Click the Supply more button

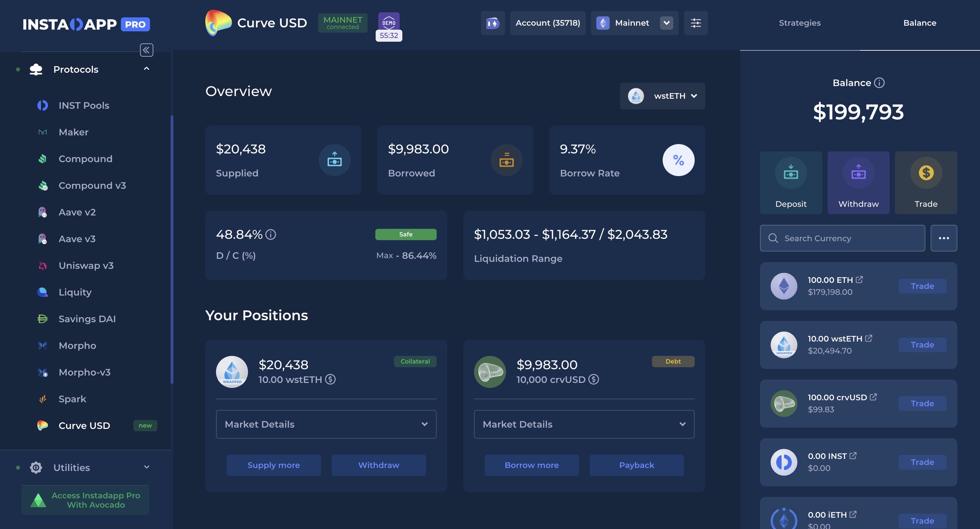point(274,465)
